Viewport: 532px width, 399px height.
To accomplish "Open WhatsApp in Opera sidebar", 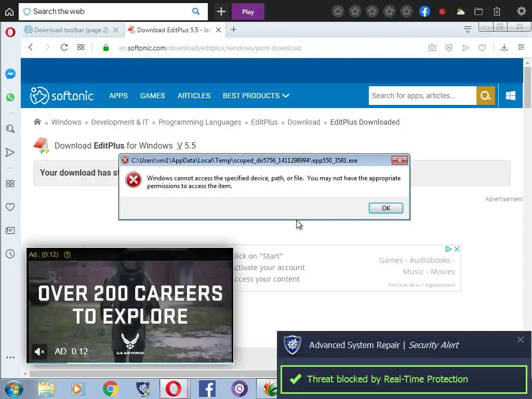I will [10, 97].
